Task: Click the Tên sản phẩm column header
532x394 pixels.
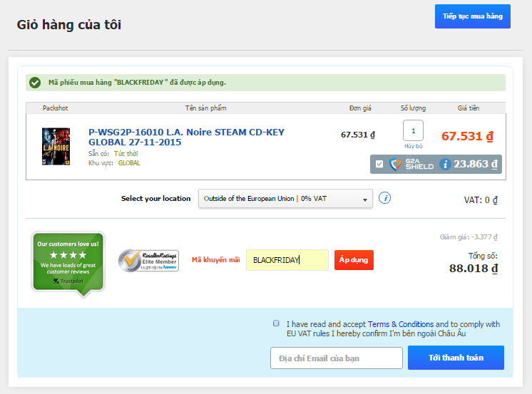Action: point(205,108)
